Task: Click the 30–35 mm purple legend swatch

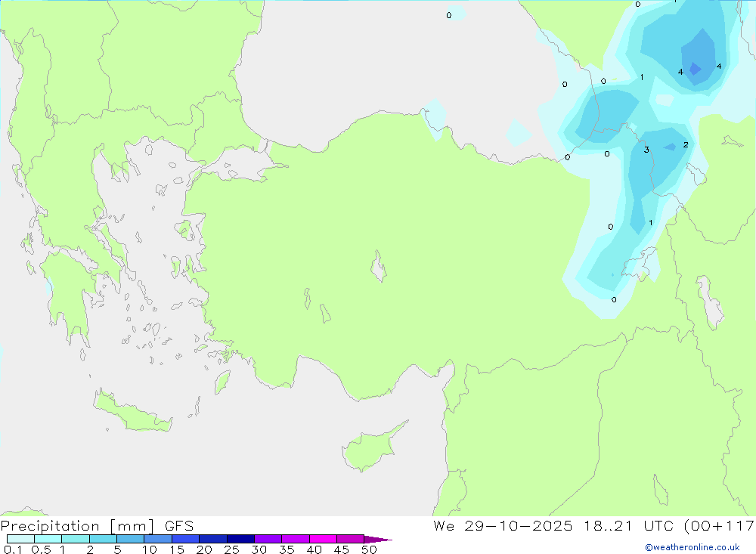Action: point(268,539)
